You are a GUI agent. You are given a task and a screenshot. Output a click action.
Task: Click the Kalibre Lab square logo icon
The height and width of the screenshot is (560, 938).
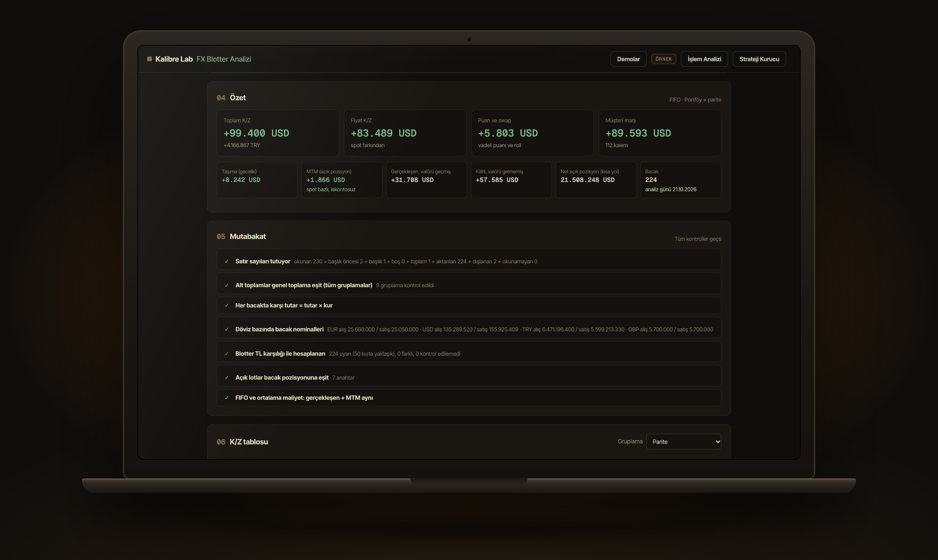click(x=149, y=59)
